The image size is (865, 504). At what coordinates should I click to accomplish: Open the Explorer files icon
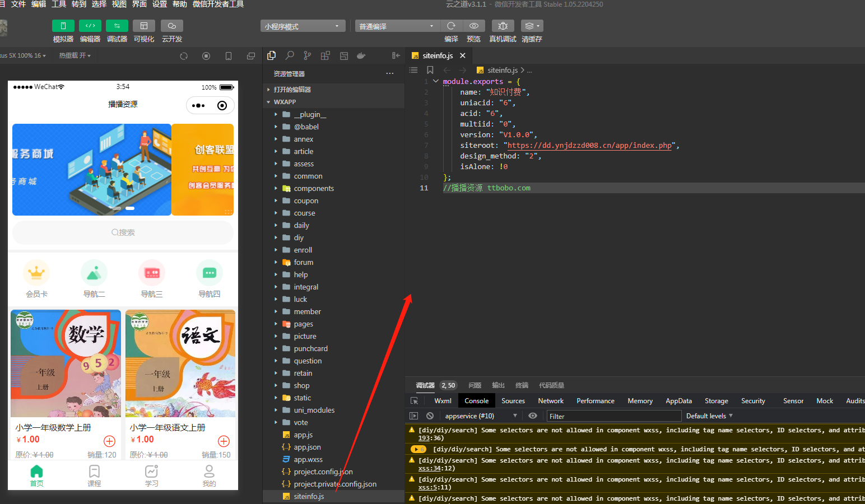[272, 55]
